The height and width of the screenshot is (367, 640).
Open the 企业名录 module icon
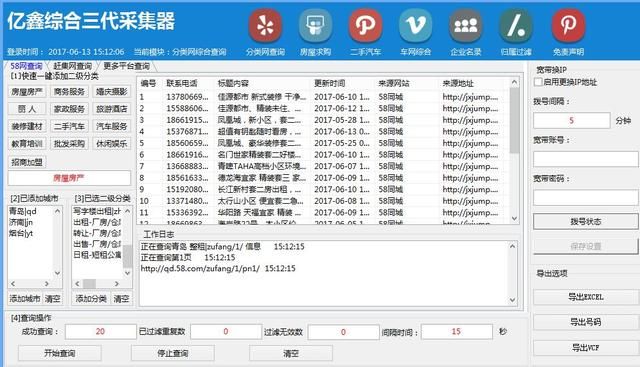point(466,26)
